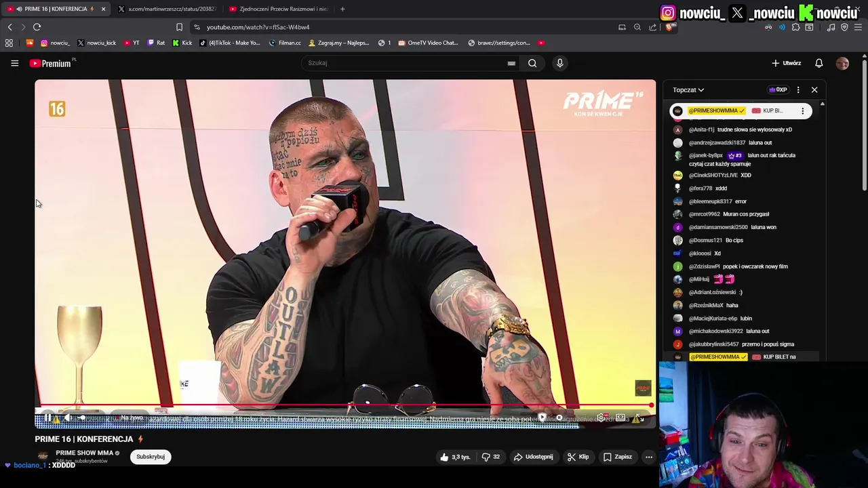The height and width of the screenshot is (488, 868).
Task: Reload the current page
Action: tap(37, 27)
